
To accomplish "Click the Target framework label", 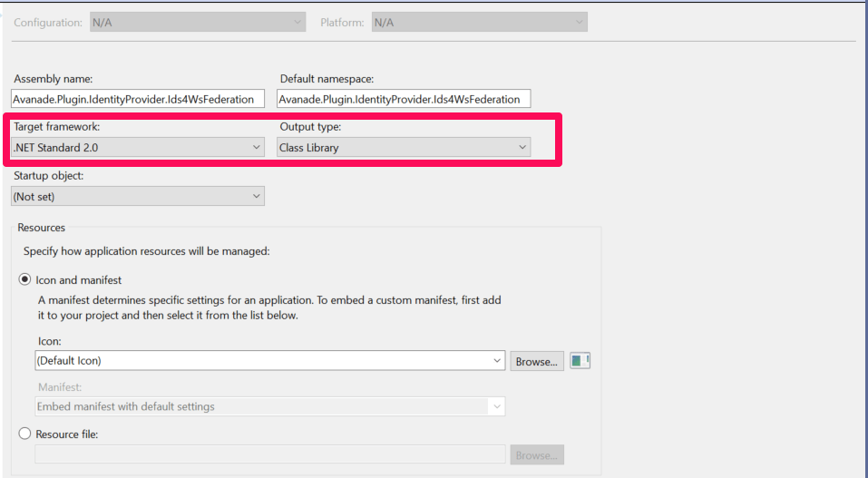I will pyautogui.click(x=56, y=127).
